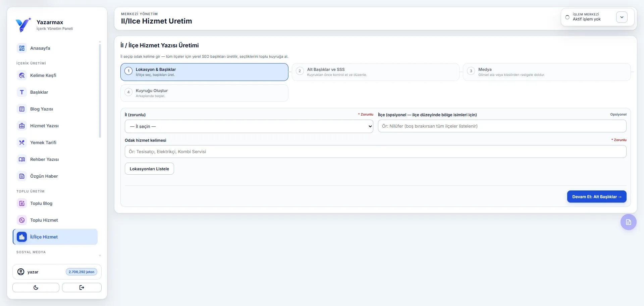Expand the İşlem Merkezi chevron dropdown
This screenshot has width=644, height=306.
click(622, 17)
